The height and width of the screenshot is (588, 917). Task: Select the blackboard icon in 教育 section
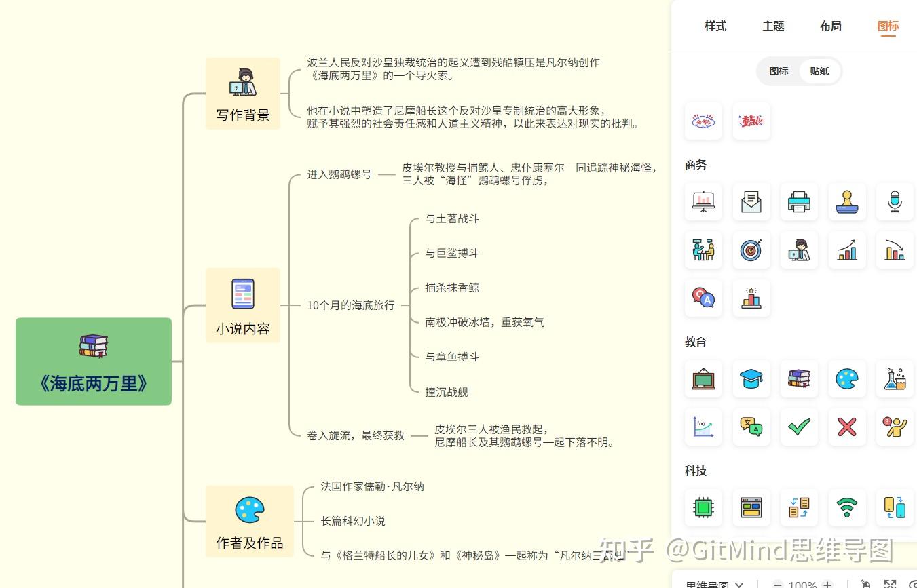[703, 379]
